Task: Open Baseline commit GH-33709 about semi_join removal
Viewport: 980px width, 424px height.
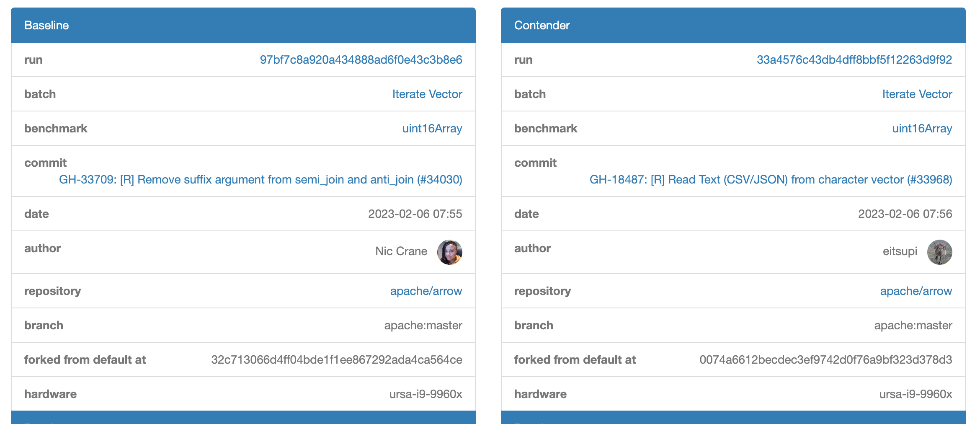Action: tap(260, 179)
